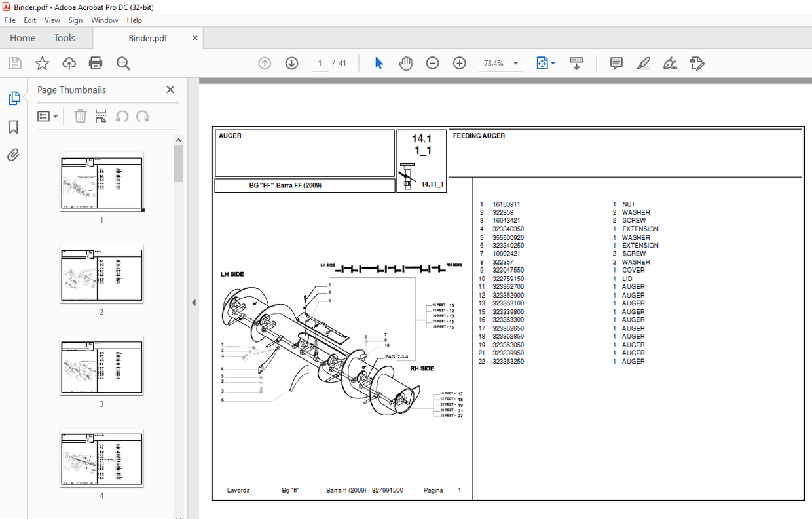This screenshot has width=812, height=519.
Task: Zoom out of the document
Action: coord(432,63)
